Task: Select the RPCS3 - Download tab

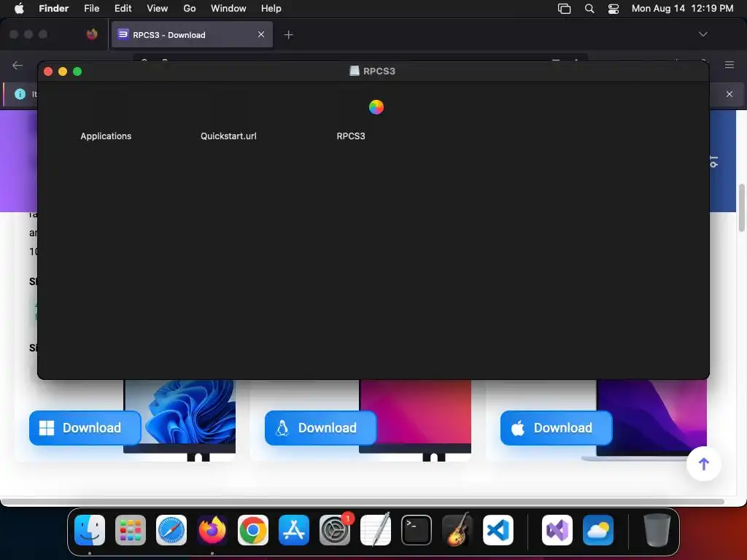Action: (x=192, y=34)
